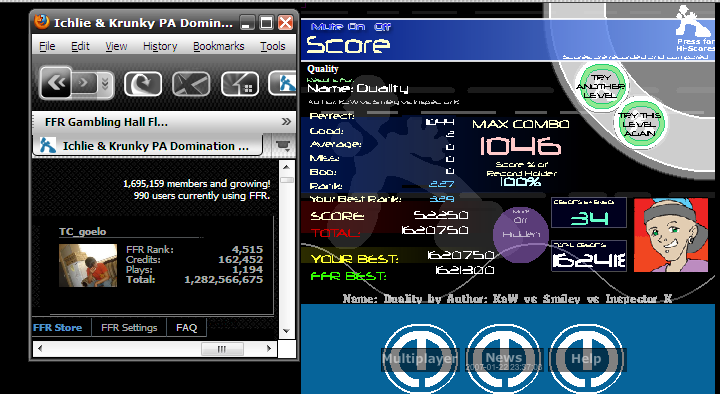720x394 pixels.
Task: Reload the page with the refresh icon
Action: click(143, 84)
